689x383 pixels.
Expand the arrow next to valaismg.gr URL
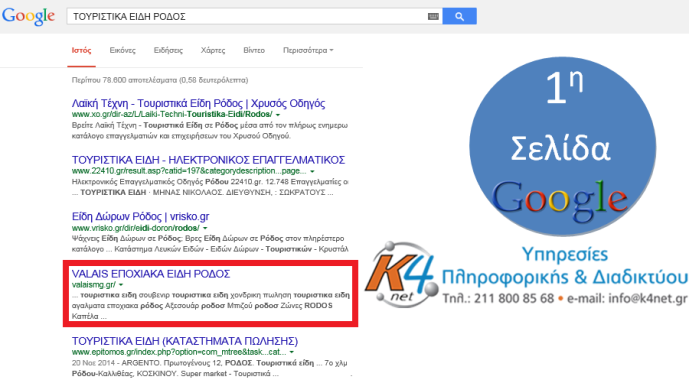[121, 285]
